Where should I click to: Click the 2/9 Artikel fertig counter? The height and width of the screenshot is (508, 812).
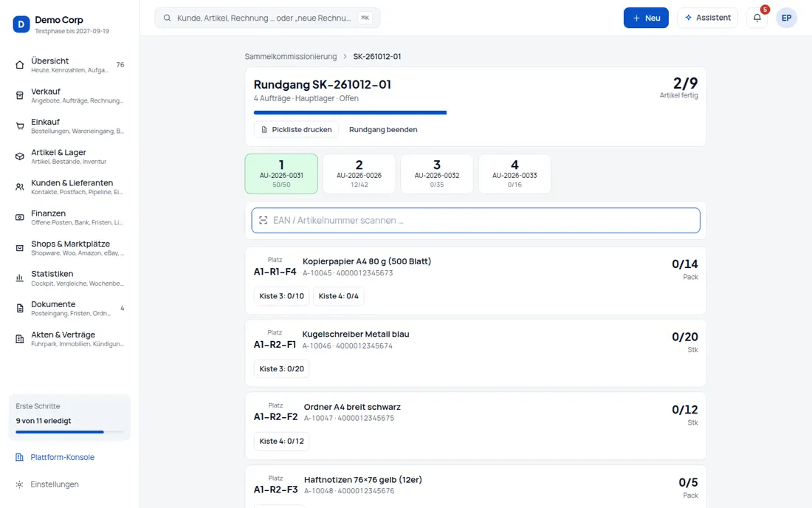(x=679, y=88)
